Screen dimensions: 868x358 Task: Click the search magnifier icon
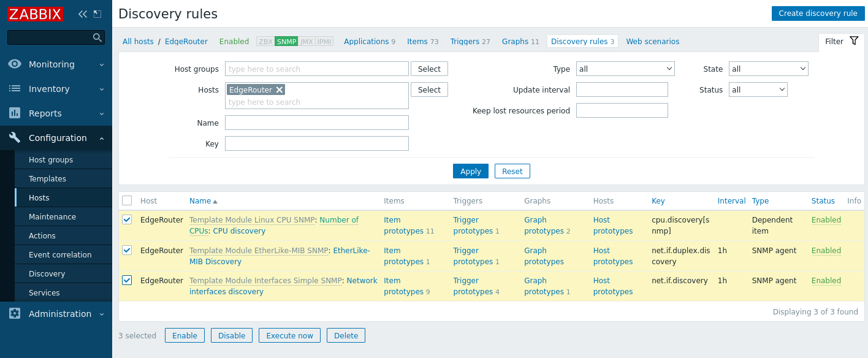click(97, 37)
